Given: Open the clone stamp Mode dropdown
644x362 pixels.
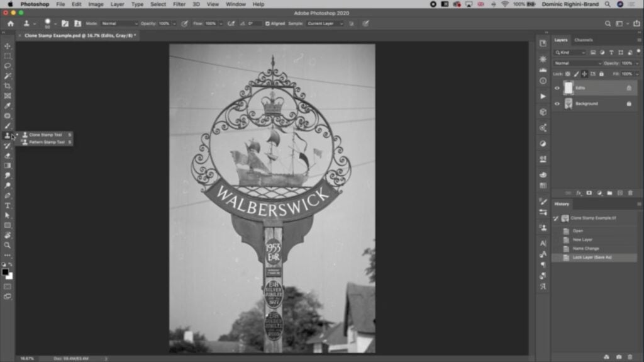Looking at the screenshot, I should (x=119, y=23).
